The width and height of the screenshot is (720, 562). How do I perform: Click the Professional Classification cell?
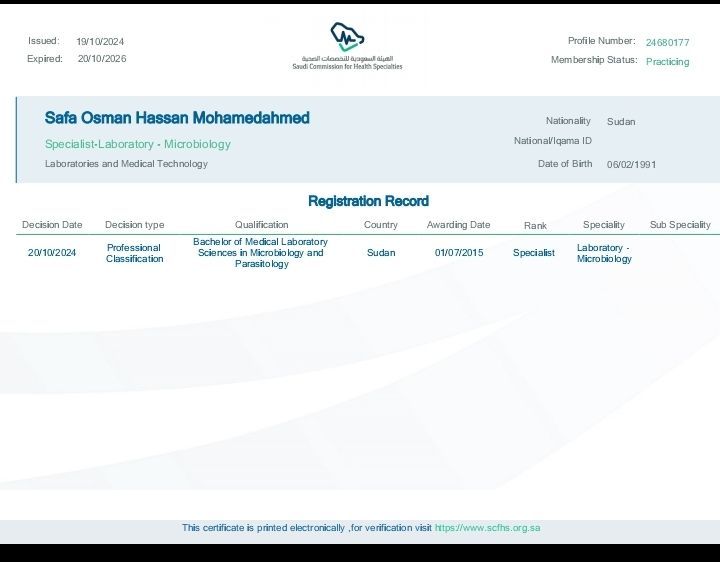134,253
